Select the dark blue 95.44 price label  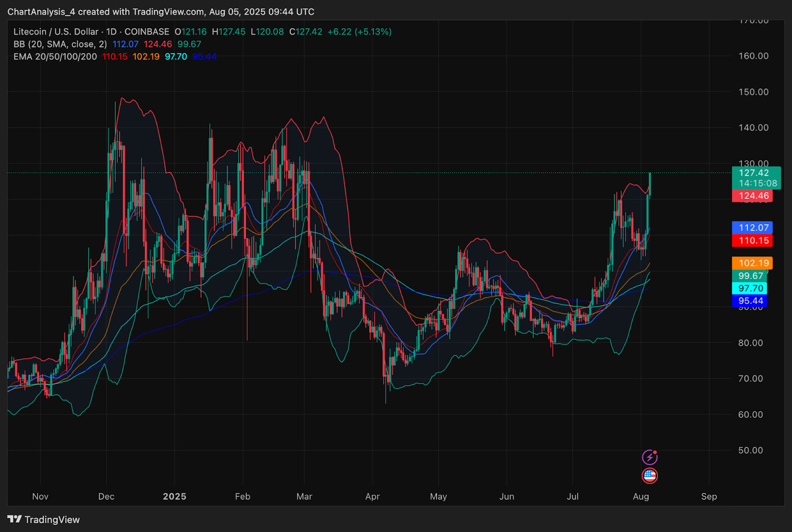pyautogui.click(x=750, y=301)
